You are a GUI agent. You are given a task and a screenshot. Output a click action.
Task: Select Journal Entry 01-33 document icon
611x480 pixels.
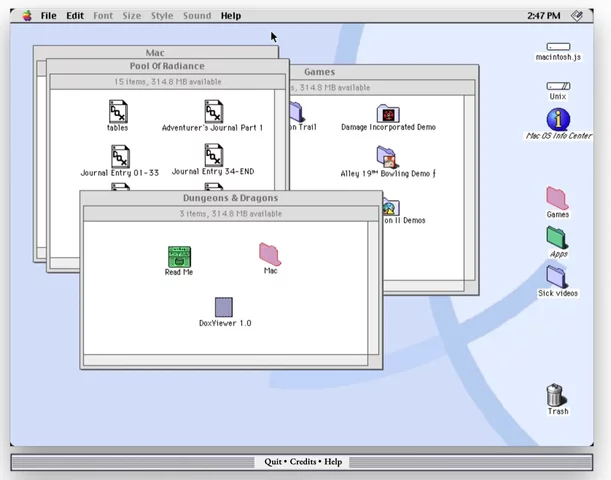[x=120, y=157]
